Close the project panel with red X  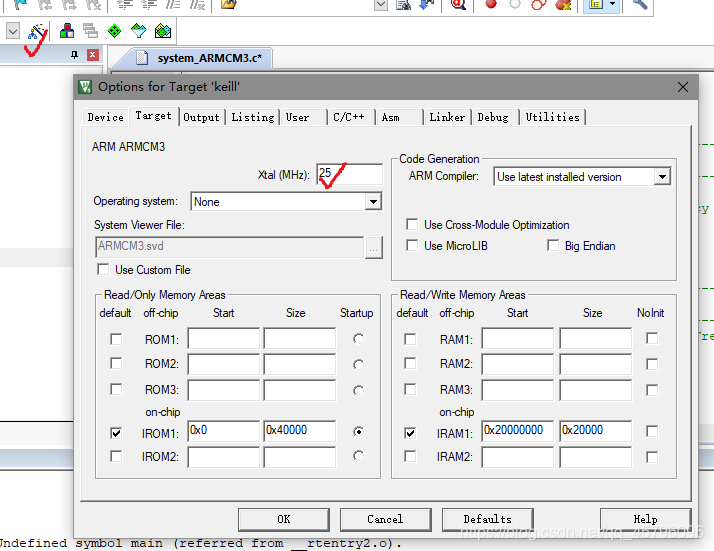93,55
